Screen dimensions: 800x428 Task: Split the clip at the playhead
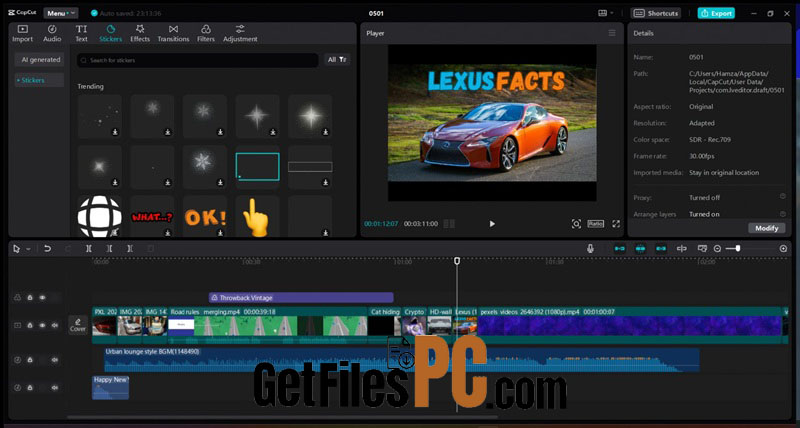[89, 249]
